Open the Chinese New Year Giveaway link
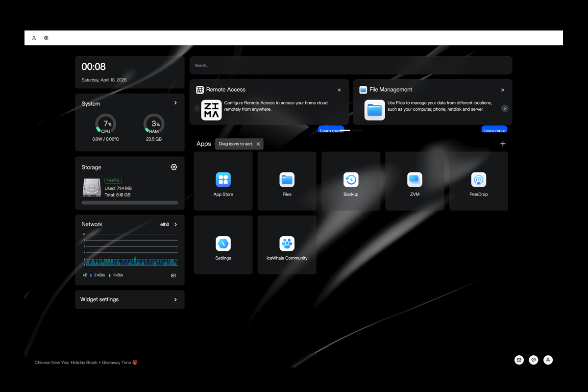 [x=86, y=363]
